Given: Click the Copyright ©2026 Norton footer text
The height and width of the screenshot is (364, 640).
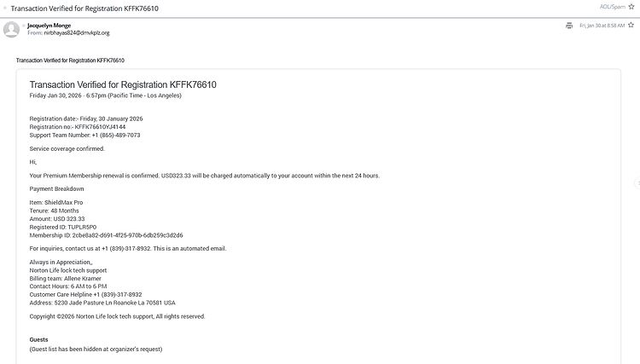Looking at the screenshot, I should [x=117, y=316].
